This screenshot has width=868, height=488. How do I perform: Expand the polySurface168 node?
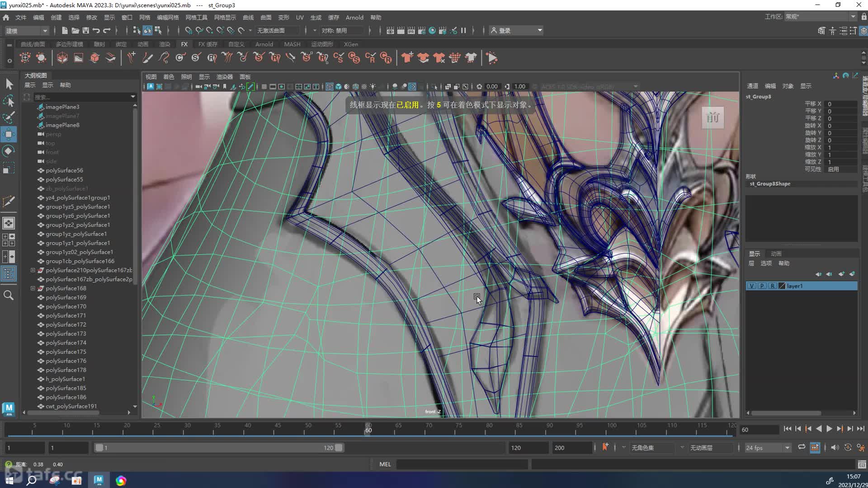point(33,288)
